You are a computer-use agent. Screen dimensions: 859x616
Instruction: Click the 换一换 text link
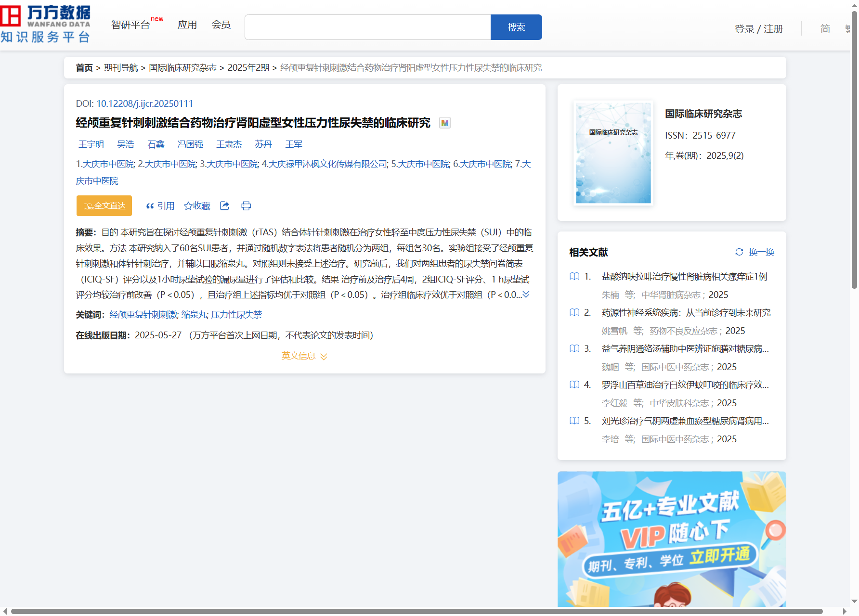761,252
